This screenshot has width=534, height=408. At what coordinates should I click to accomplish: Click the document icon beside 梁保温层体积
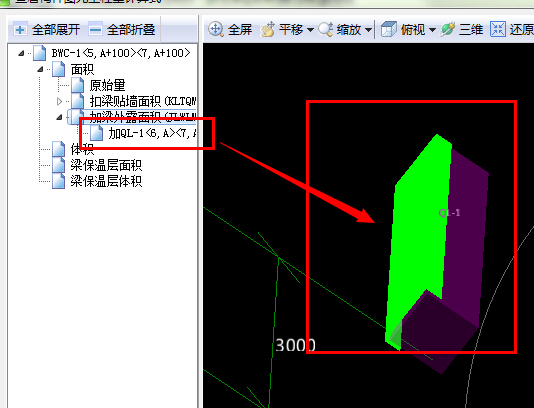[59, 181]
